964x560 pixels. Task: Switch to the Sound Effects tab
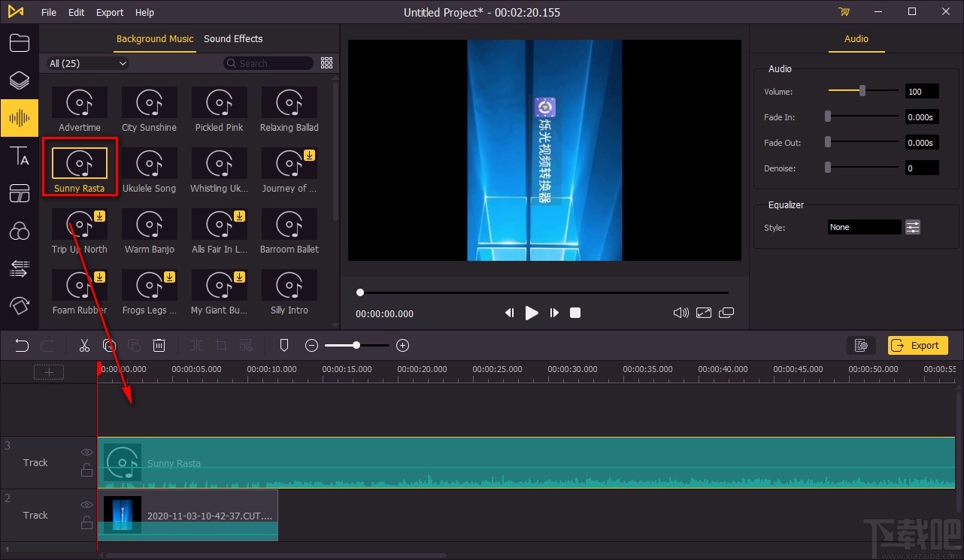pyautogui.click(x=233, y=39)
